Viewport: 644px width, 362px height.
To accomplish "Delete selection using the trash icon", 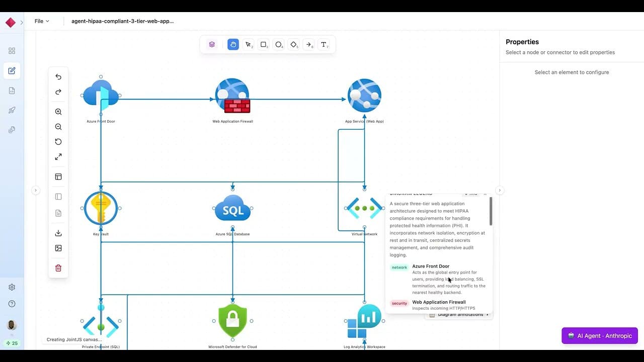I will (x=58, y=268).
